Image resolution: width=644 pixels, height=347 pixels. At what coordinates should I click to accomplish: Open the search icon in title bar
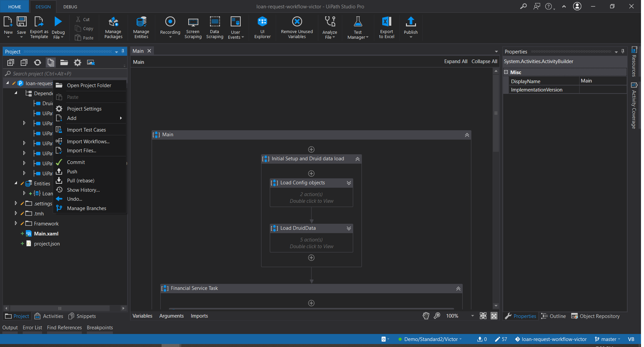pyautogui.click(x=523, y=6)
